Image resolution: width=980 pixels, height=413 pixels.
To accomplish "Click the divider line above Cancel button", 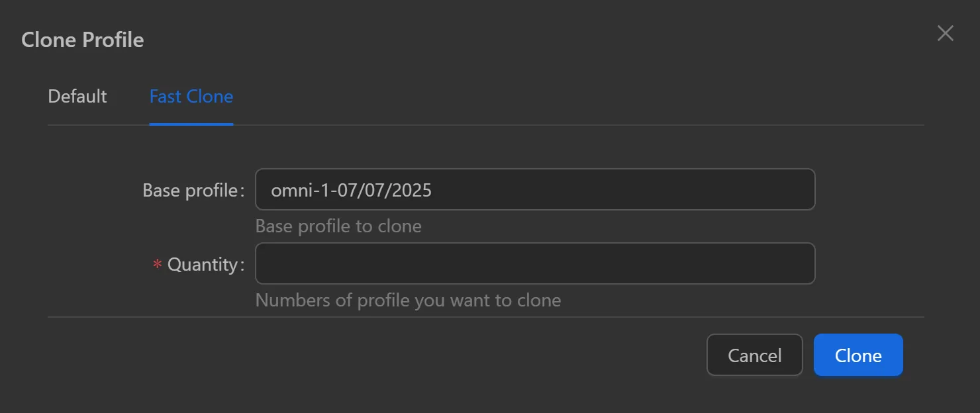I will click(x=485, y=317).
